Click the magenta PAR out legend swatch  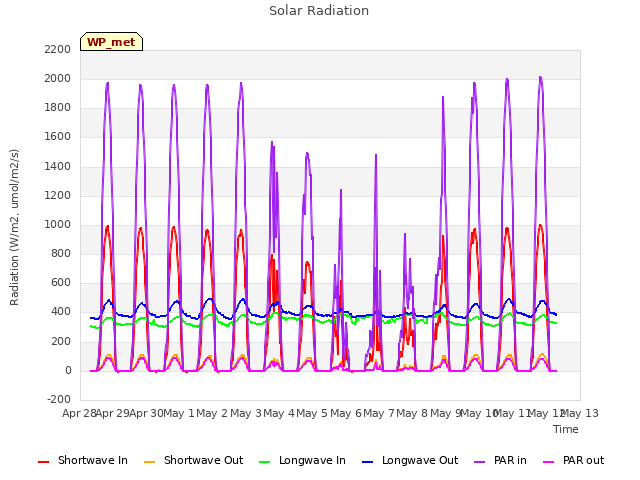pos(549,462)
